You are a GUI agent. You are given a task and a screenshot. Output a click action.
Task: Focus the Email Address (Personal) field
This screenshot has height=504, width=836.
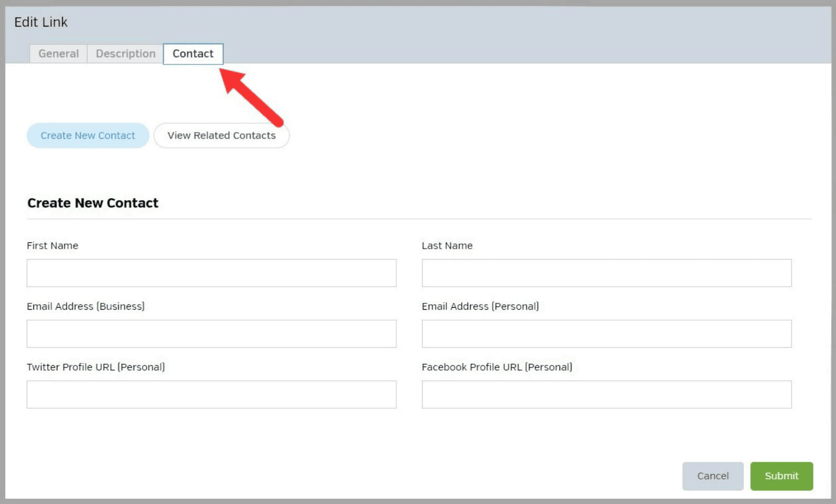coord(606,333)
